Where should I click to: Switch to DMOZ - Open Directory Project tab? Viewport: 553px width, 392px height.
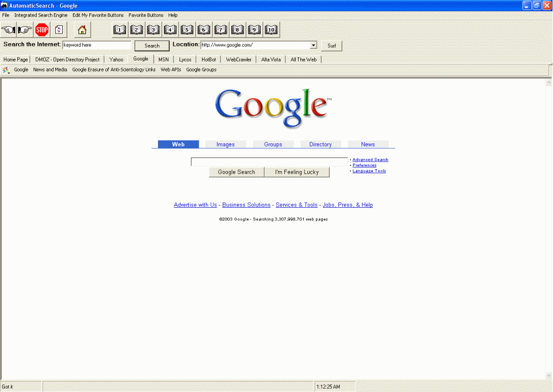click(67, 60)
